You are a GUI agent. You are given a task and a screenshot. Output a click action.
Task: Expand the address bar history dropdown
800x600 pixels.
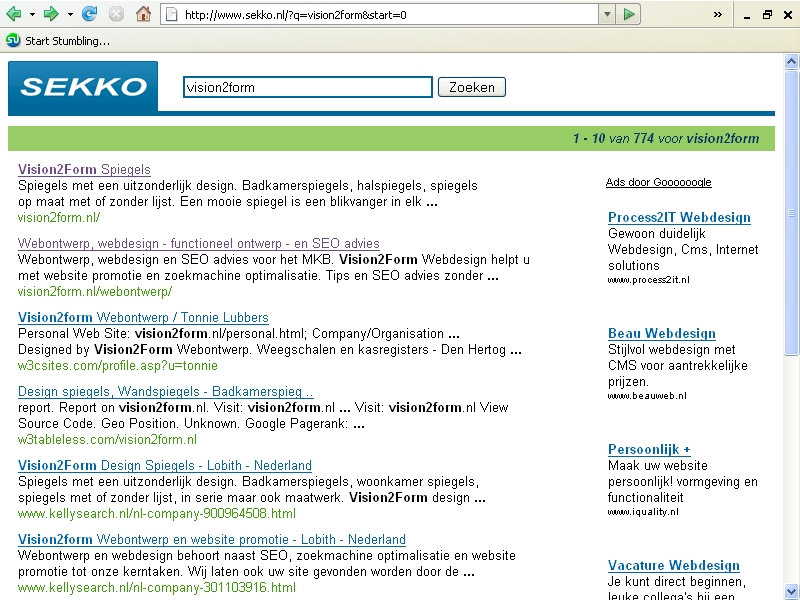607,15
